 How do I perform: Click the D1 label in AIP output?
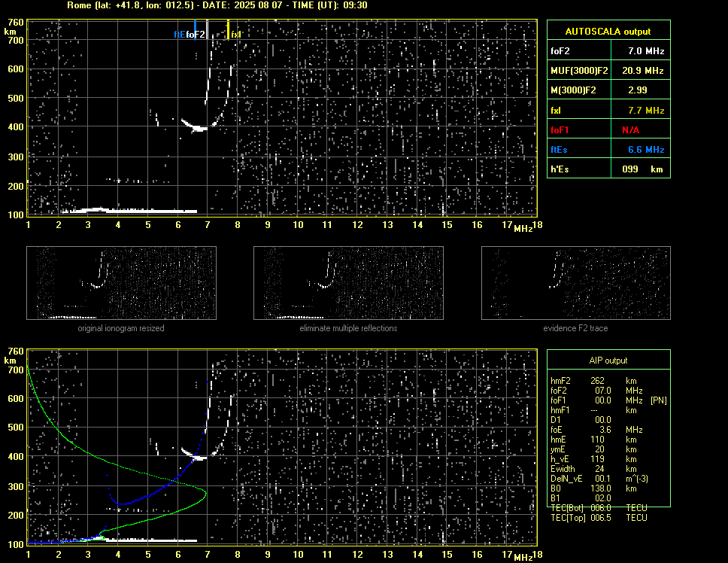pyautogui.click(x=555, y=420)
